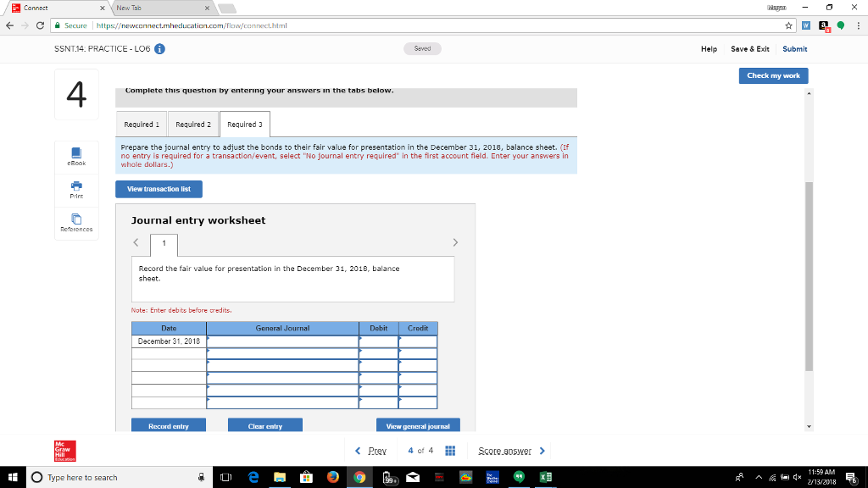Open the Action Center notifications icon
This screenshot has width=868, height=488.
[852, 477]
